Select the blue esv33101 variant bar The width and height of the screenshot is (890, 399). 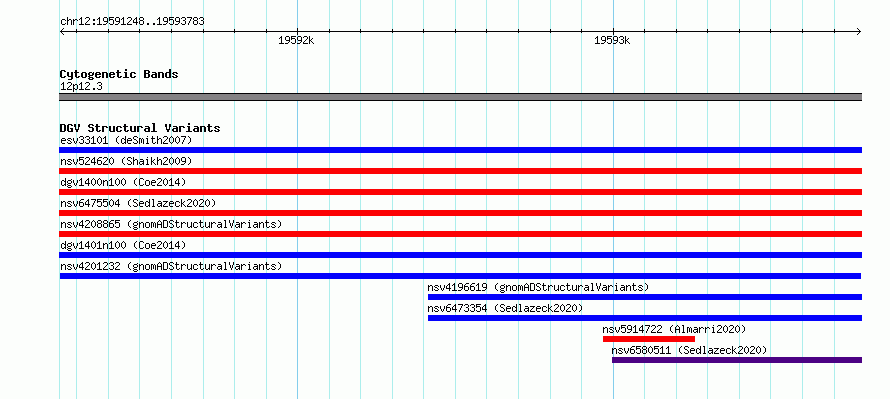460,150
